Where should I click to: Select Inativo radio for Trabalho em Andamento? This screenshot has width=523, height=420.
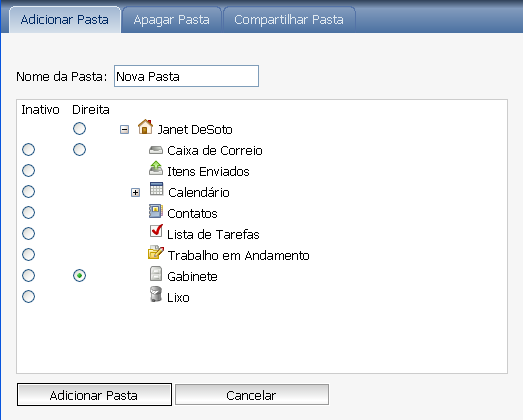tap(28, 255)
